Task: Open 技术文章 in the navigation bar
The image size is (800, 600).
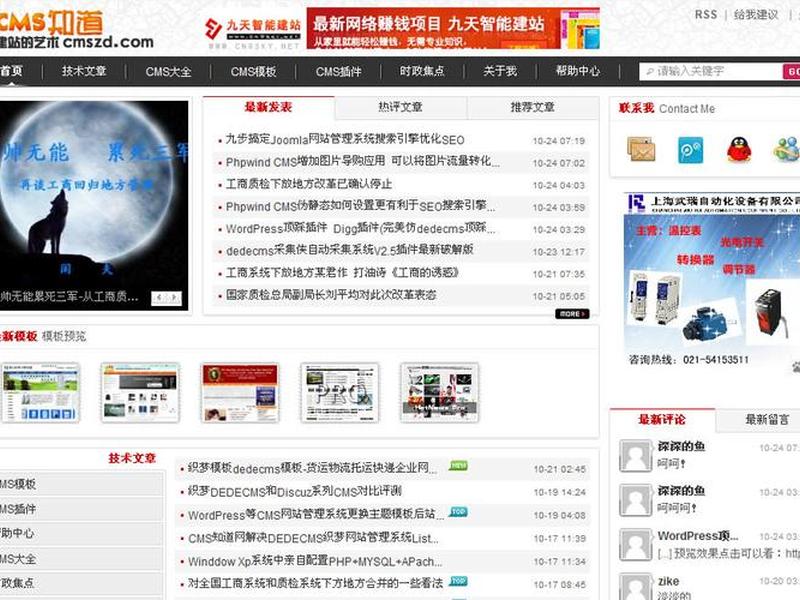Action: coord(84,71)
